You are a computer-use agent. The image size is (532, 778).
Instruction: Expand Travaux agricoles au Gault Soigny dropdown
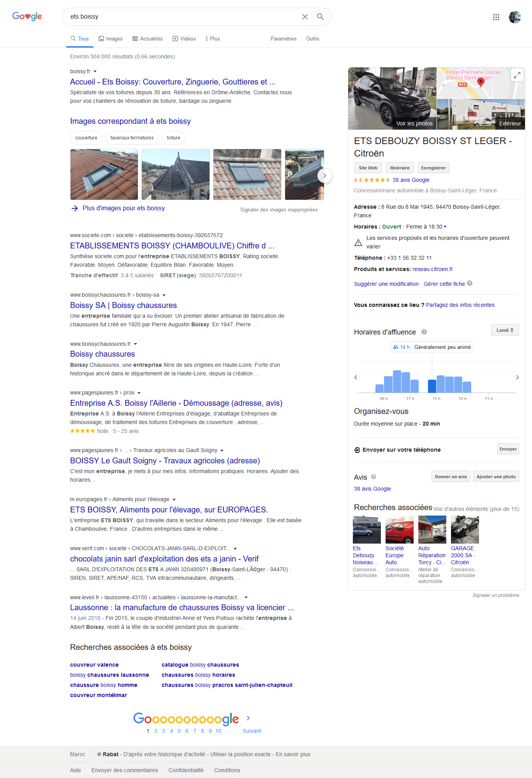click(222, 451)
